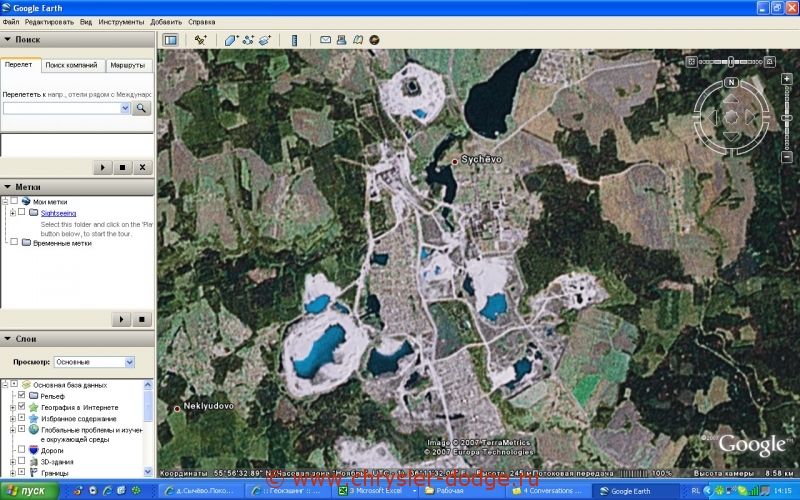This screenshot has width=800, height=500.
Task: Click the stop button under search results
Action: (122, 167)
